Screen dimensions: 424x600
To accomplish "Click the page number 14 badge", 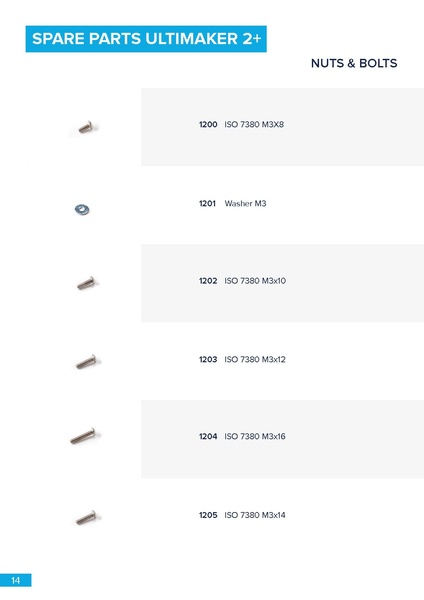I will click(x=16, y=580).
